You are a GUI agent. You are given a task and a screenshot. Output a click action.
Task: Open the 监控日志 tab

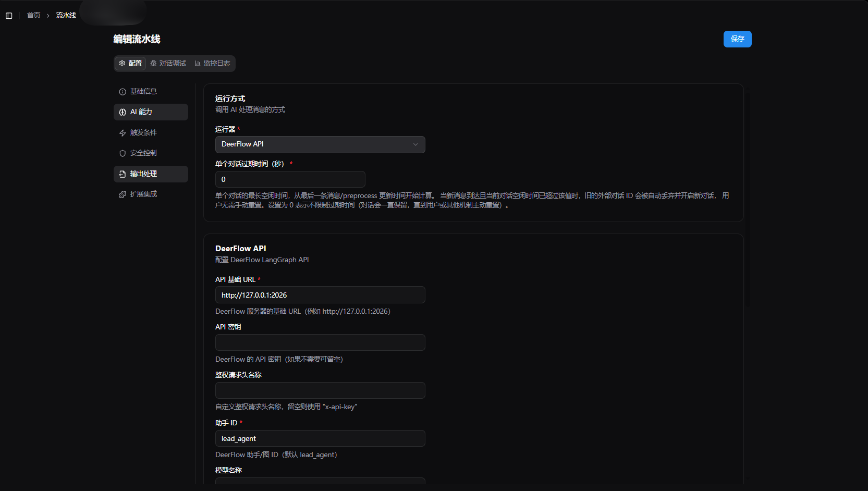212,64
